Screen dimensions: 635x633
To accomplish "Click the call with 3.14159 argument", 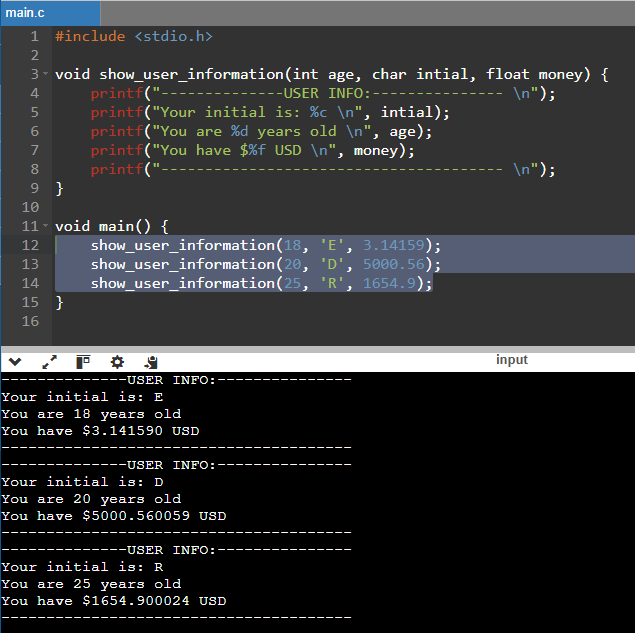I will click(266, 245).
